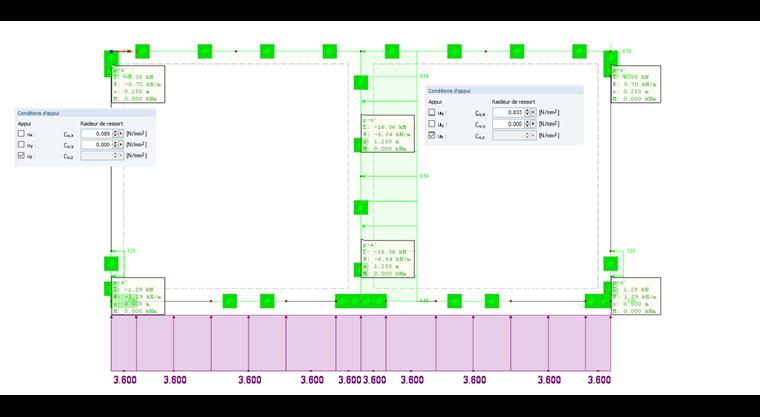This screenshot has width=760, height=417.
Task: Enable the uy checkbox in the 0.833 panel
Action: [431, 124]
